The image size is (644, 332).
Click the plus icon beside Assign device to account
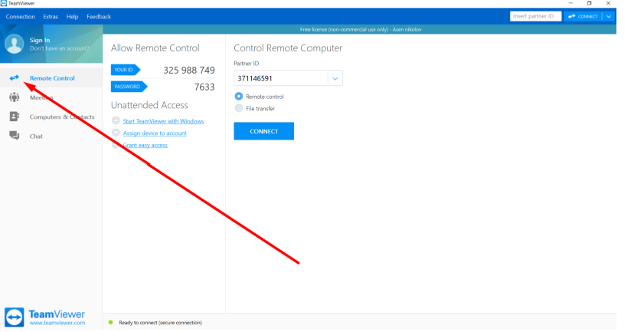[116, 133]
